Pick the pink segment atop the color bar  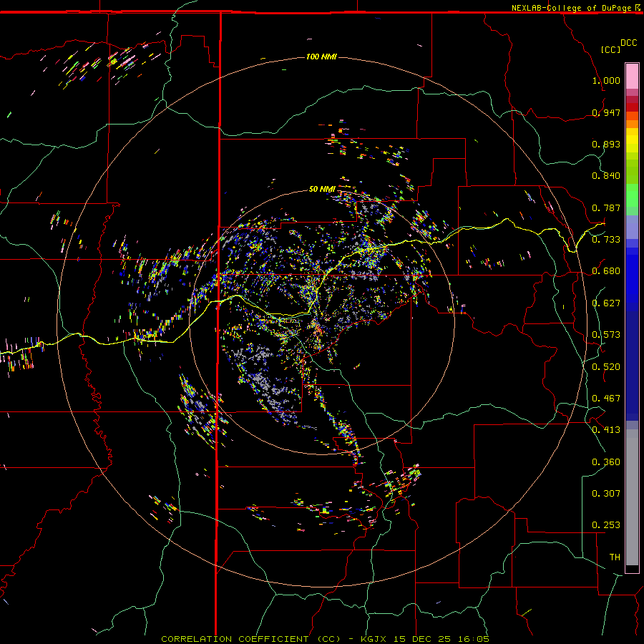coord(632,76)
